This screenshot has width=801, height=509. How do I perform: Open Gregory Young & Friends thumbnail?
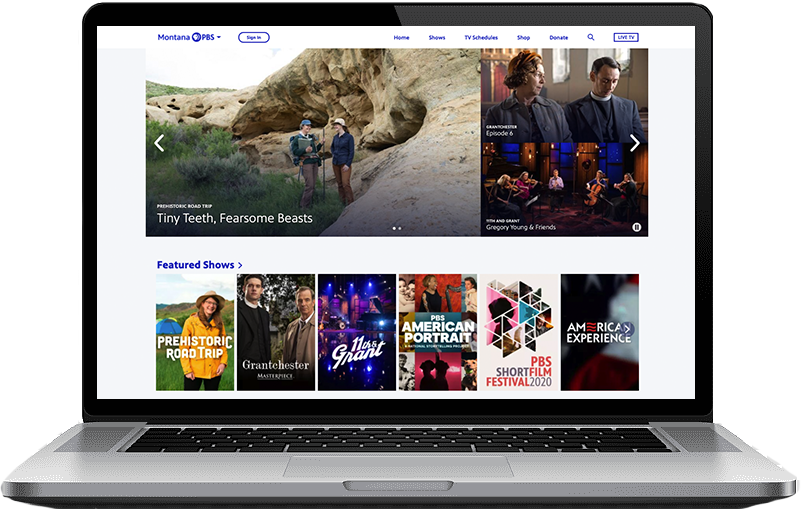[564, 190]
